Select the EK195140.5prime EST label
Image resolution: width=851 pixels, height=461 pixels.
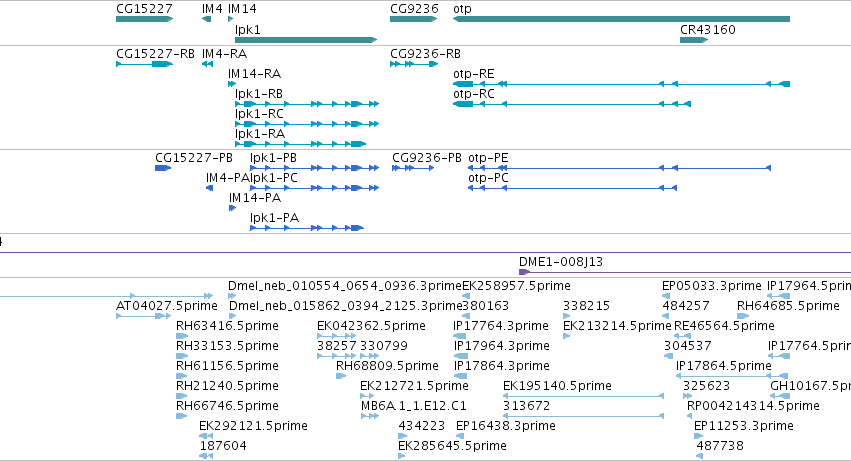point(557,386)
